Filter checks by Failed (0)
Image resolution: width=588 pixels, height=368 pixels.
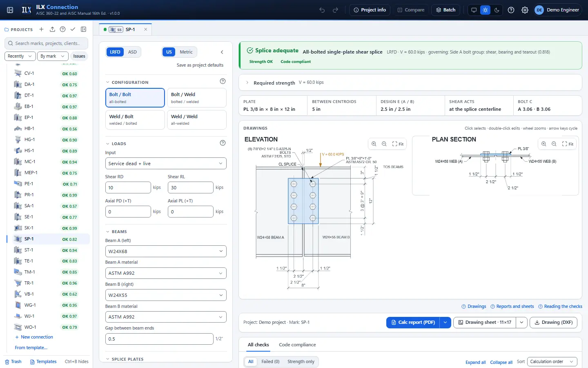270,361
